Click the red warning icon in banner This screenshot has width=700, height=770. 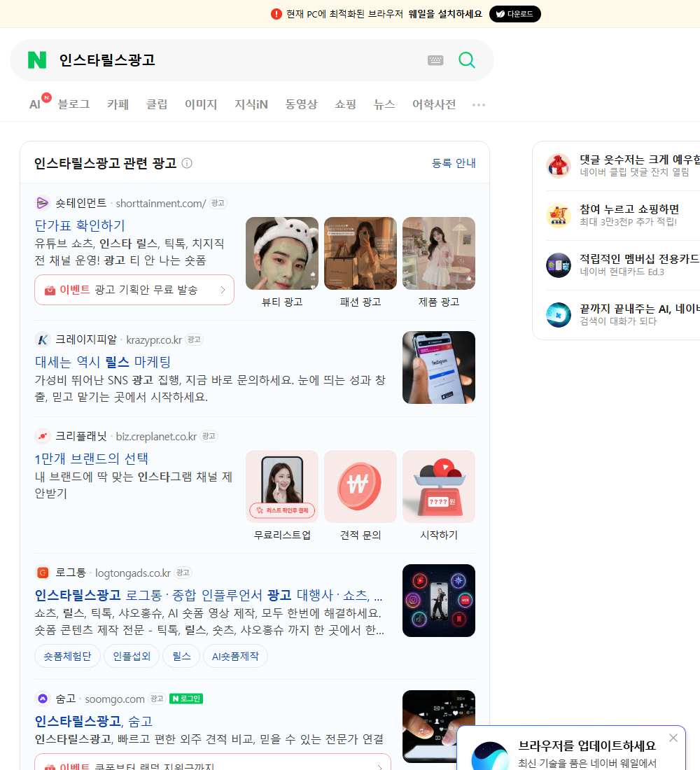click(276, 14)
